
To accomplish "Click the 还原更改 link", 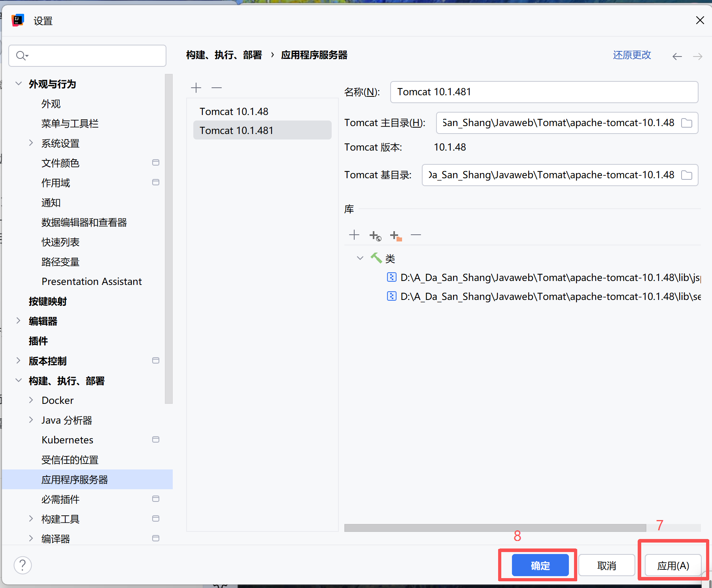I will [632, 55].
